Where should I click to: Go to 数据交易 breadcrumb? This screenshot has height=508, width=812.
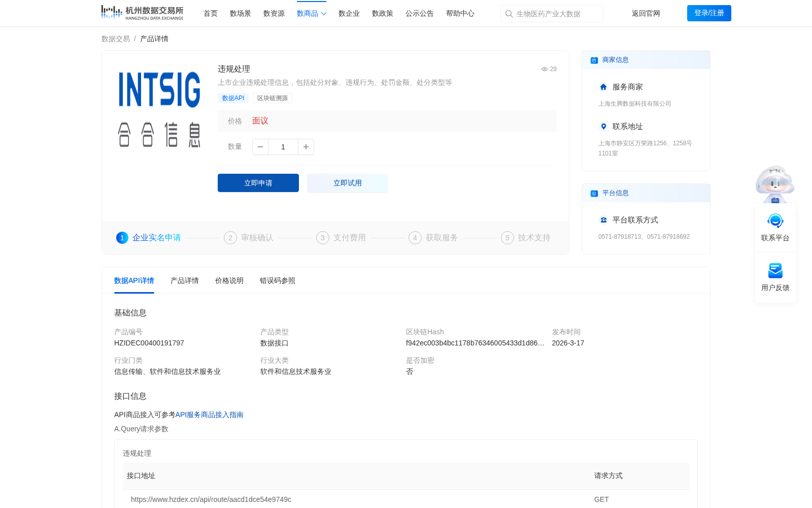(x=116, y=39)
